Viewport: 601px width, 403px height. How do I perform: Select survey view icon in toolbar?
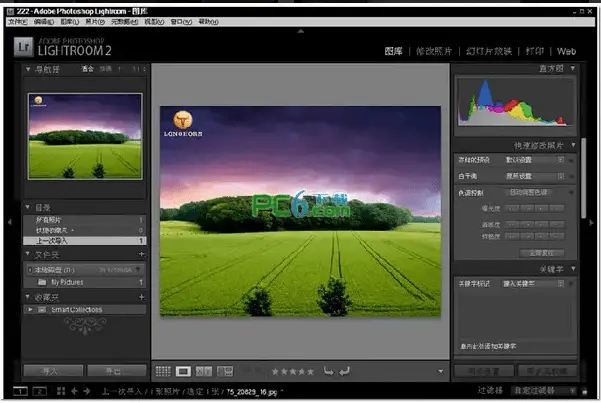(225, 371)
